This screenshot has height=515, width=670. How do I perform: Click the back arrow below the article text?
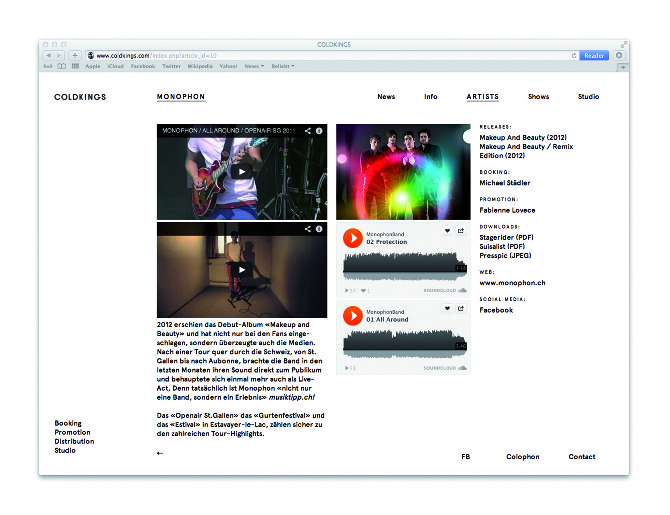pos(160,453)
